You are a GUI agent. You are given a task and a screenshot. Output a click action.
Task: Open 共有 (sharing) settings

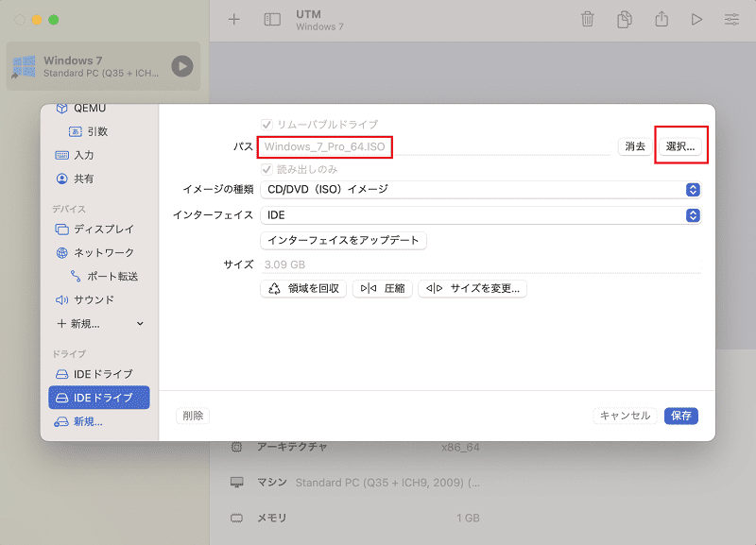click(x=75, y=179)
